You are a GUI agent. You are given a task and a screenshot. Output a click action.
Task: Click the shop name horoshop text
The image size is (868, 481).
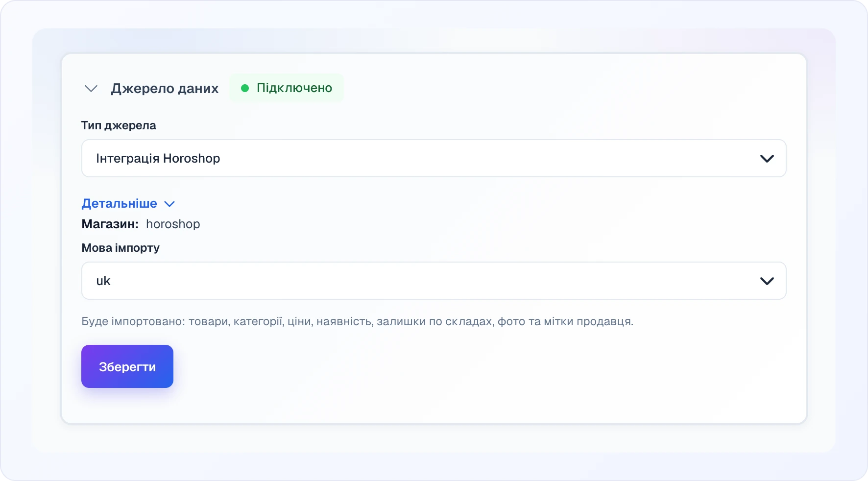coord(173,224)
